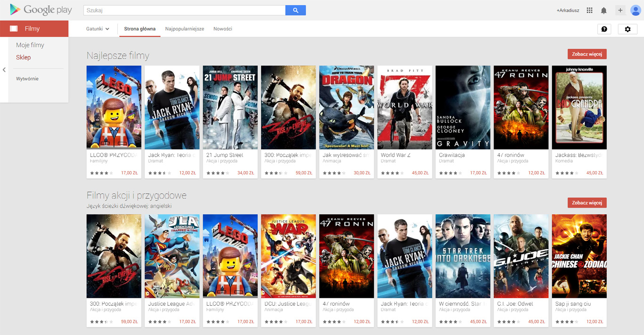Click the 45,00 zł price for Jackass
Image resolution: width=644 pixels, height=335 pixels.
[x=595, y=173]
